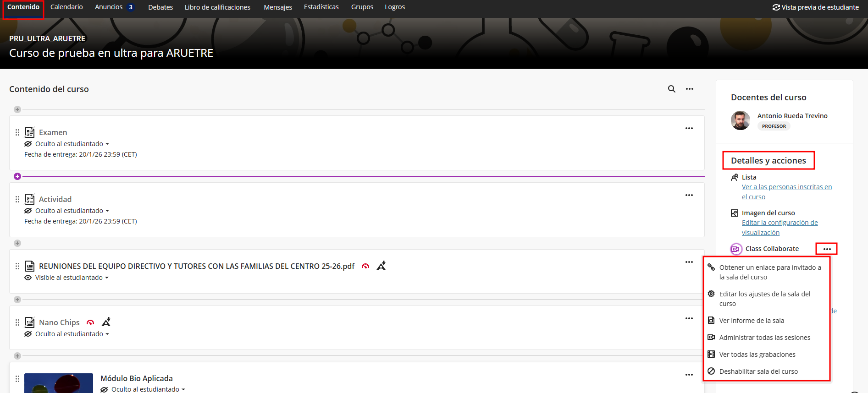
Task: Click the Ver a las personas inscritas link
Action: [x=786, y=187]
